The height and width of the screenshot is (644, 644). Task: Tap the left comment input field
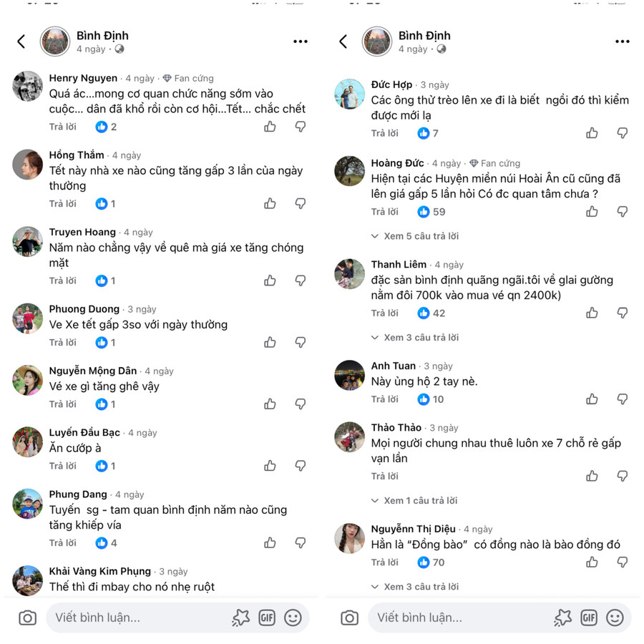pos(136,618)
